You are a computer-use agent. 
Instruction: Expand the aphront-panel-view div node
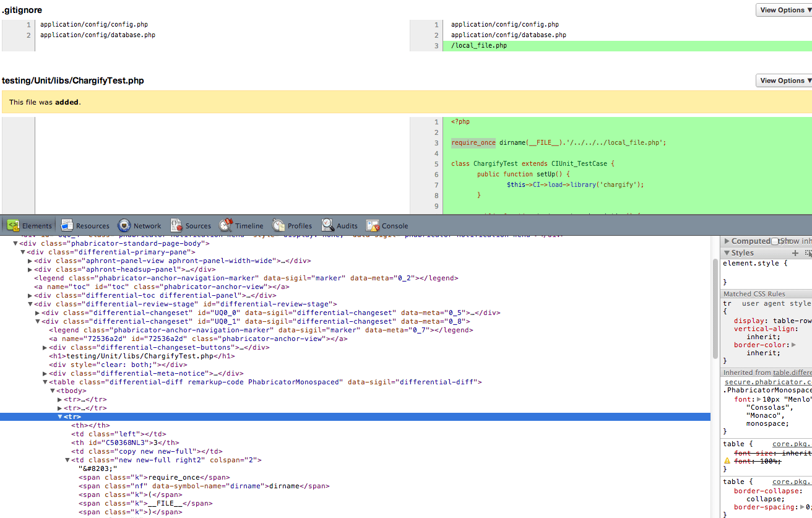[30, 261]
